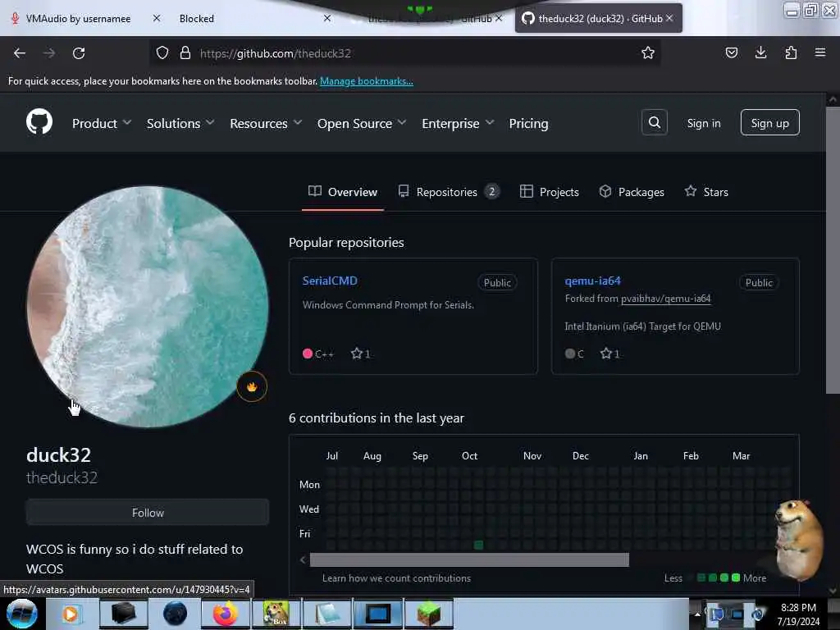Screen dimensions: 840x630
Task: Open the dark globe taskbar icon
Action: point(175,614)
